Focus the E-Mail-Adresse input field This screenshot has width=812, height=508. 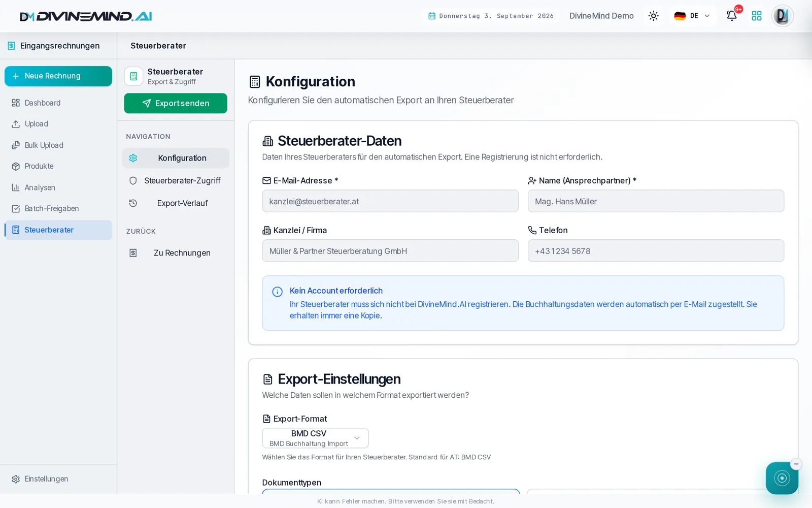point(390,201)
